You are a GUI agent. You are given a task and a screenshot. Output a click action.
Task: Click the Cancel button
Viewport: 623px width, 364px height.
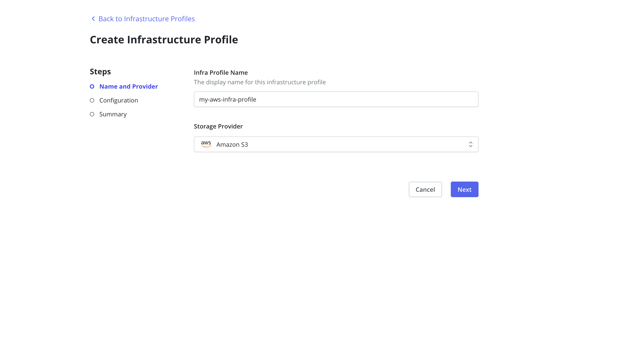click(x=425, y=189)
